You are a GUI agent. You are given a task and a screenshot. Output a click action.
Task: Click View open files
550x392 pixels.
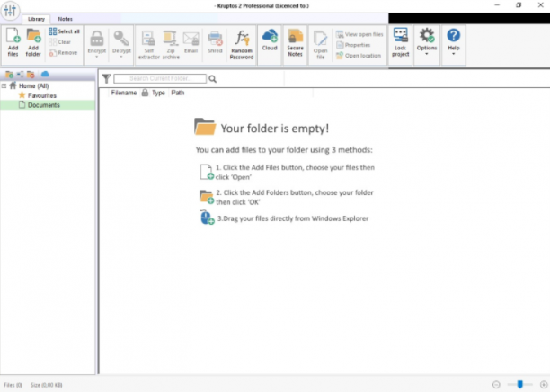[359, 34]
